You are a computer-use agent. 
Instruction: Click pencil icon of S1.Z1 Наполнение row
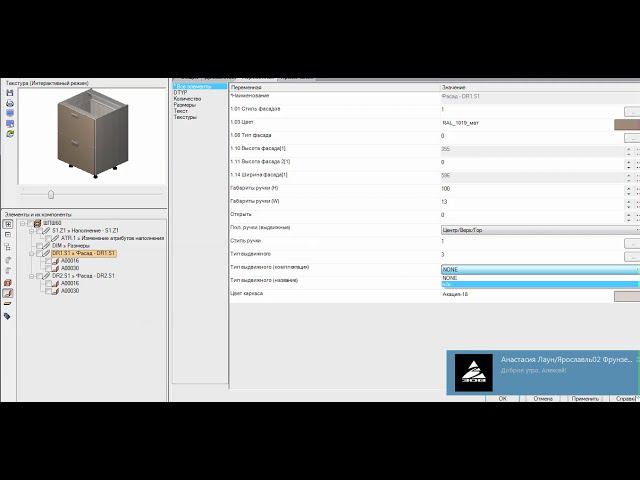point(47,231)
